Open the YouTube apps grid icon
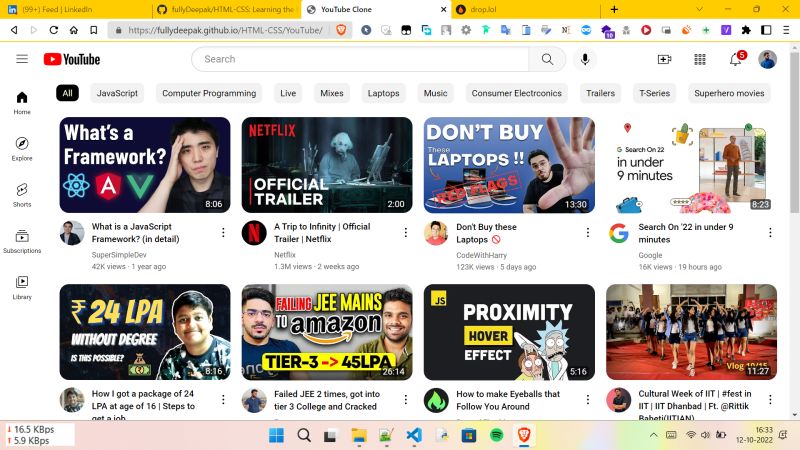Image resolution: width=800 pixels, height=450 pixels. 699,60
